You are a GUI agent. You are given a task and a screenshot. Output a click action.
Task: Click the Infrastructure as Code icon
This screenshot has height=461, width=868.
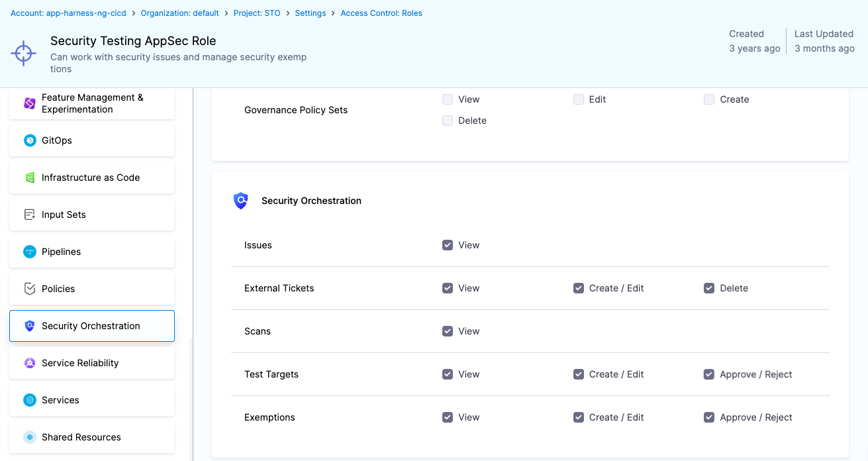[30, 178]
